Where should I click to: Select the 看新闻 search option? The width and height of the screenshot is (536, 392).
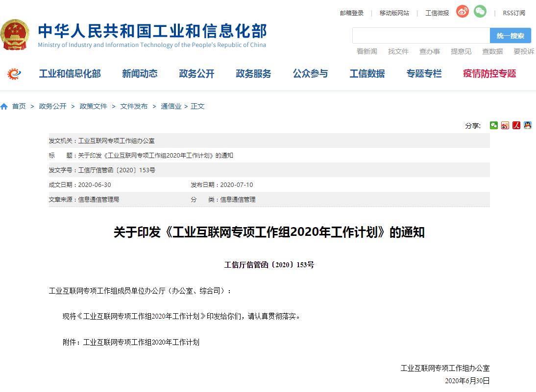click(367, 51)
